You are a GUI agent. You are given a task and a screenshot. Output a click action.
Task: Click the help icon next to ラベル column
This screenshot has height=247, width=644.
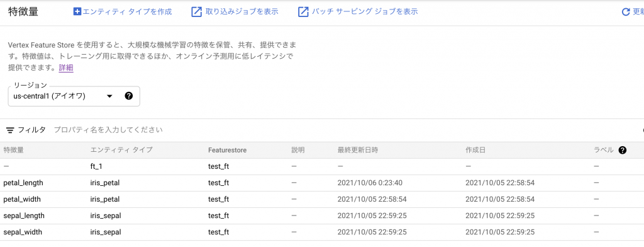point(622,150)
